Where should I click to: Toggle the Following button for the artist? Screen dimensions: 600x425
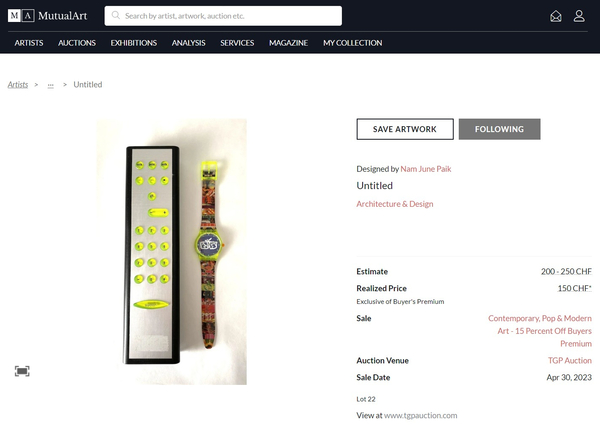tap(499, 129)
